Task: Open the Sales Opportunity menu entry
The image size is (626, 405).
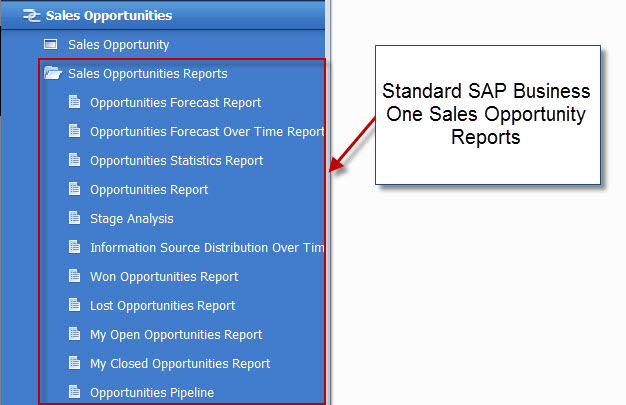Action: [x=118, y=45]
